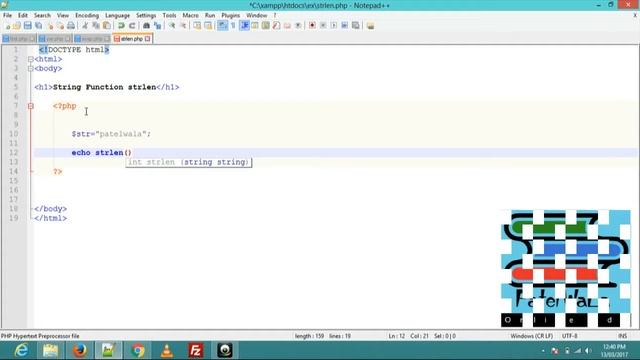Image resolution: width=640 pixels, height=360 pixels.
Task: Undo the last edit via the toolbar
Action: [x=121, y=26]
